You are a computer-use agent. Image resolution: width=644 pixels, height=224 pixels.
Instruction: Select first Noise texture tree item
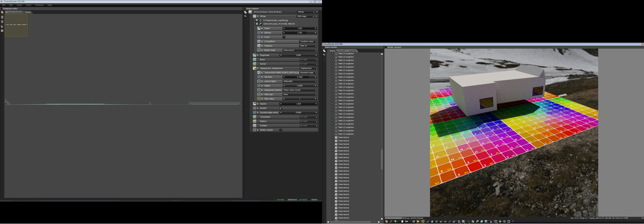pyautogui.click(x=343, y=137)
